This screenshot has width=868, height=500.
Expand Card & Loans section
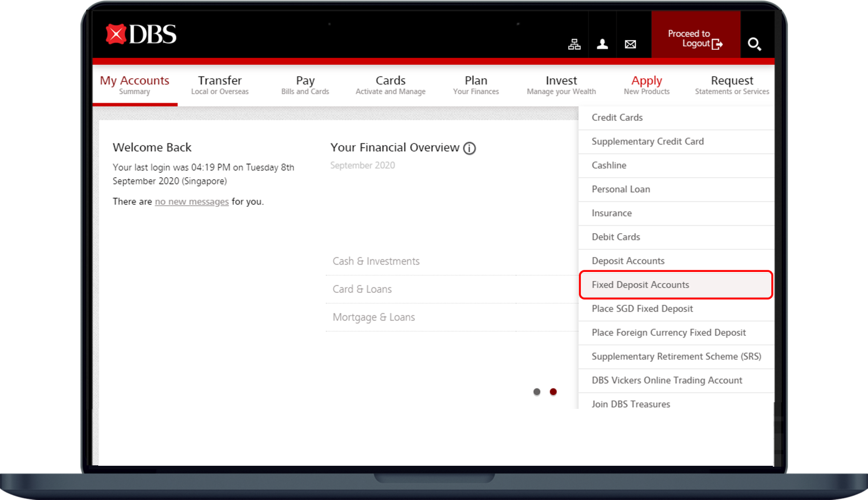362,289
